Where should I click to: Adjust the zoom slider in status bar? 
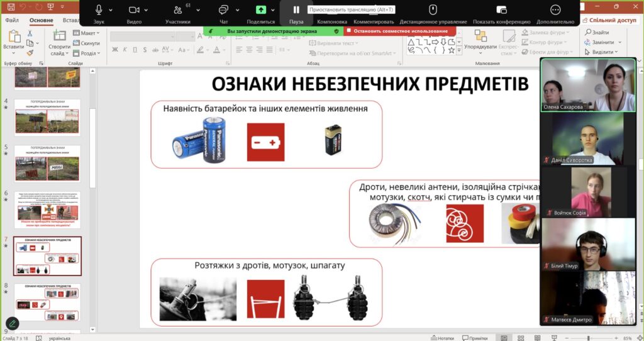[589, 338]
